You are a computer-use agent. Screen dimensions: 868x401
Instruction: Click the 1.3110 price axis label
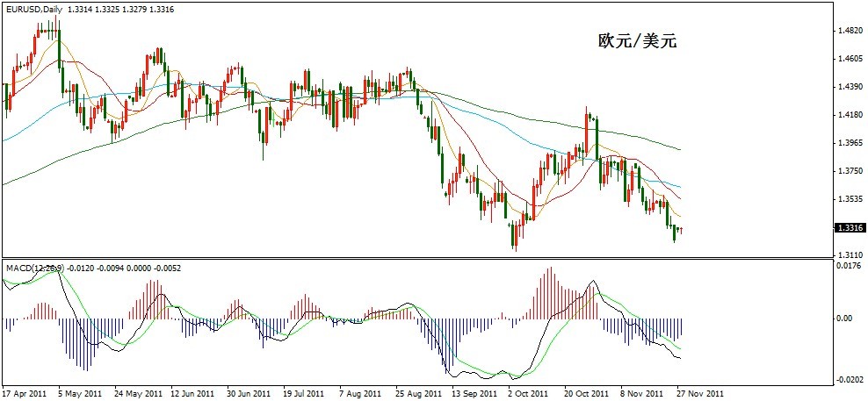point(852,255)
